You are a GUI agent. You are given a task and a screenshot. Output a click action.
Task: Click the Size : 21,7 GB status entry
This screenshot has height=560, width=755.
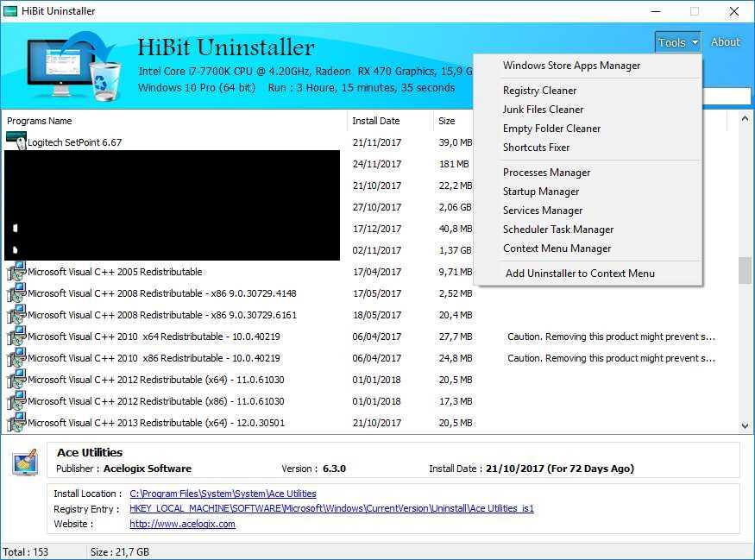tap(120, 552)
